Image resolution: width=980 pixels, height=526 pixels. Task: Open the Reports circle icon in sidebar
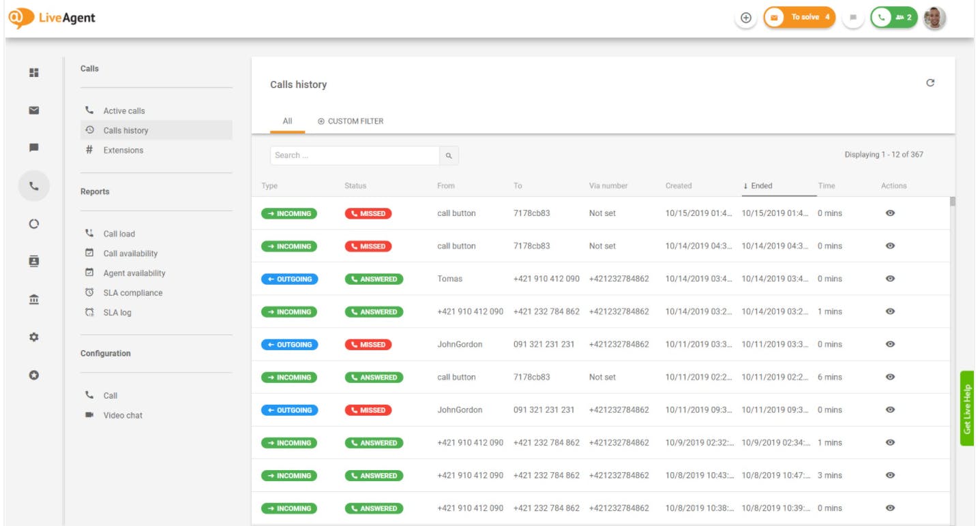pos(33,223)
